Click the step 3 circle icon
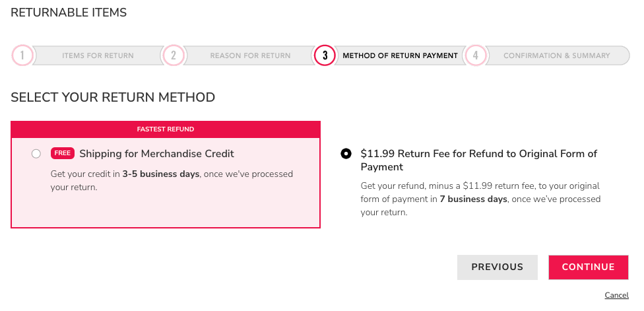644x311 pixels. [x=325, y=55]
